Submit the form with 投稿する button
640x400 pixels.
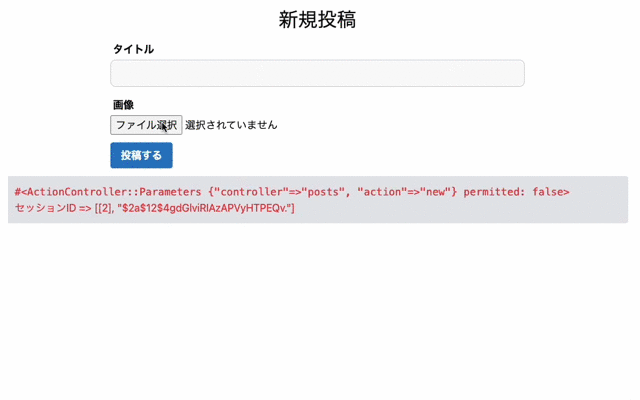tap(141, 155)
